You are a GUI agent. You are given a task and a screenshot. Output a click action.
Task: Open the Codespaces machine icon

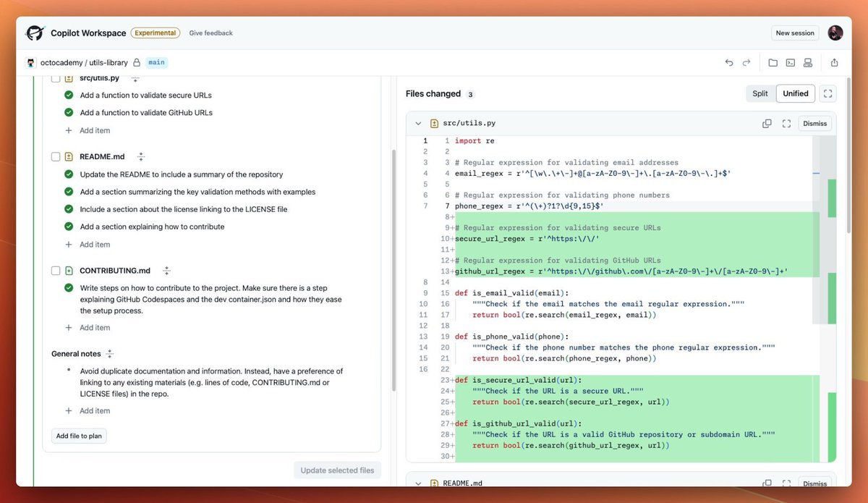pos(807,62)
